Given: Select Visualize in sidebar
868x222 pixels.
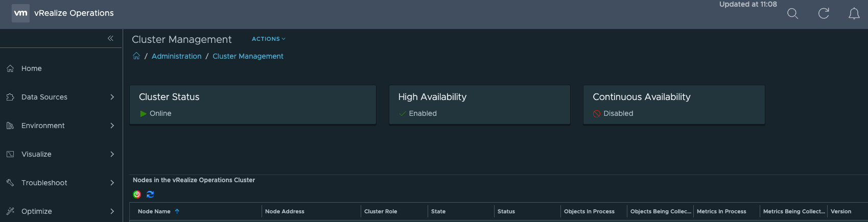Looking at the screenshot, I should pos(36,154).
